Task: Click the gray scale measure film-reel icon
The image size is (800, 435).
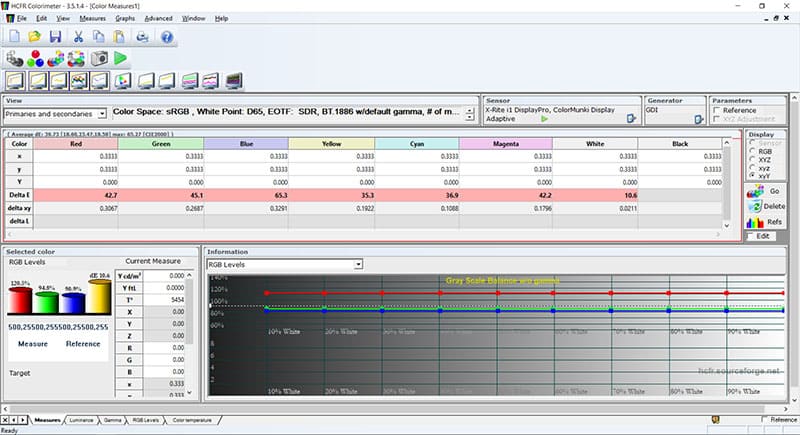Action: [14, 59]
